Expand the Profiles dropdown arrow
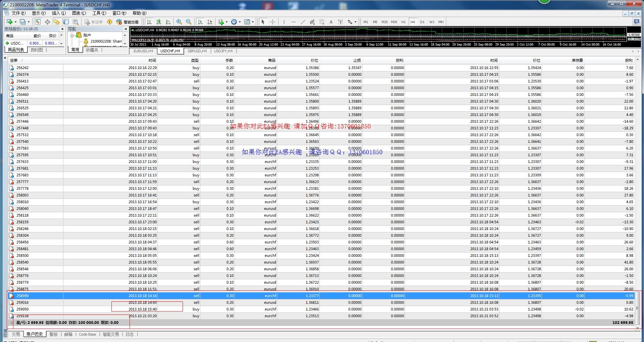The image size is (644, 342). click(x=29, y=22)
